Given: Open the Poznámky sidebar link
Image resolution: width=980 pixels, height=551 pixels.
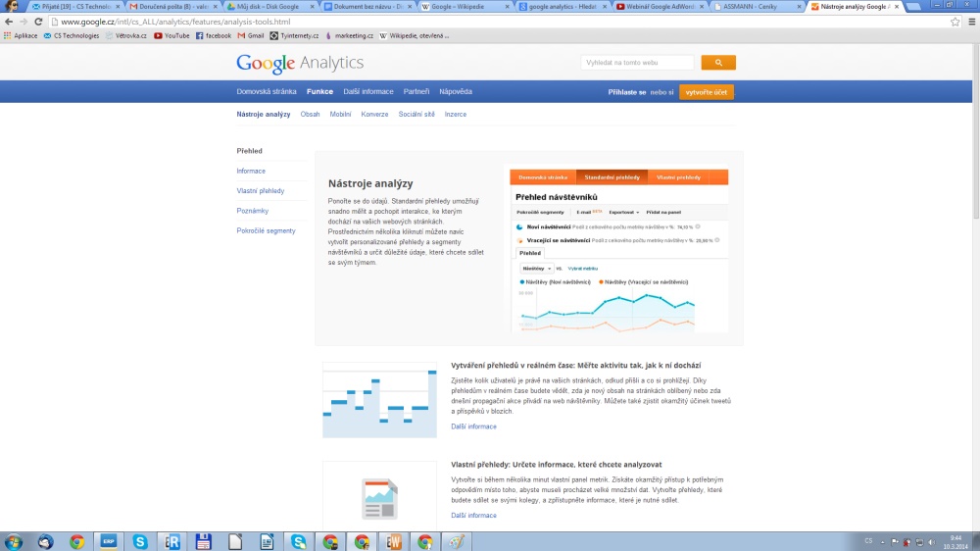Looking at the screenshot, I should (253, 211).
